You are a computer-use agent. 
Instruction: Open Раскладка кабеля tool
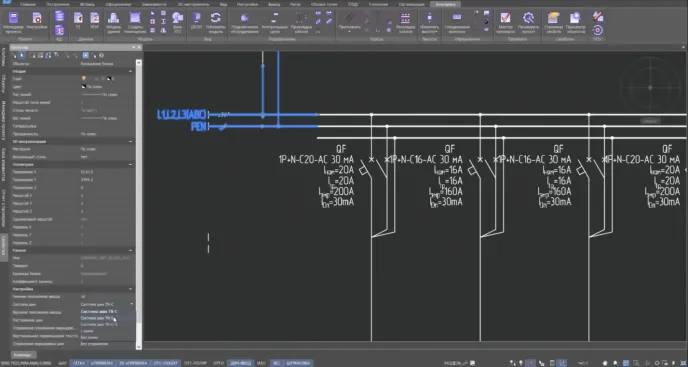pos(405,22)
